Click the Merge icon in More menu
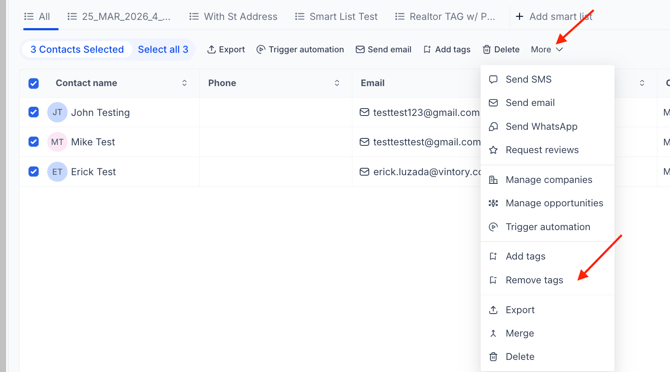 (493, 334)
